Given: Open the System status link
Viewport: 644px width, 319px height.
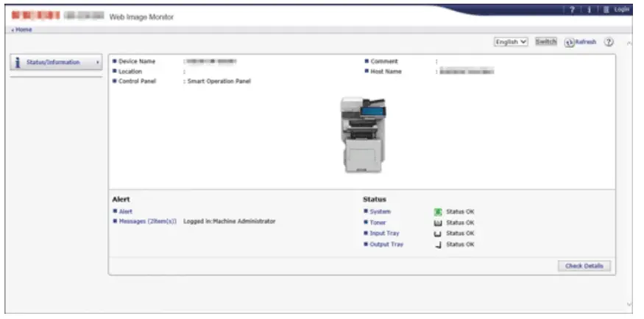Looking at the screenshot, I should tap(381, 211).
